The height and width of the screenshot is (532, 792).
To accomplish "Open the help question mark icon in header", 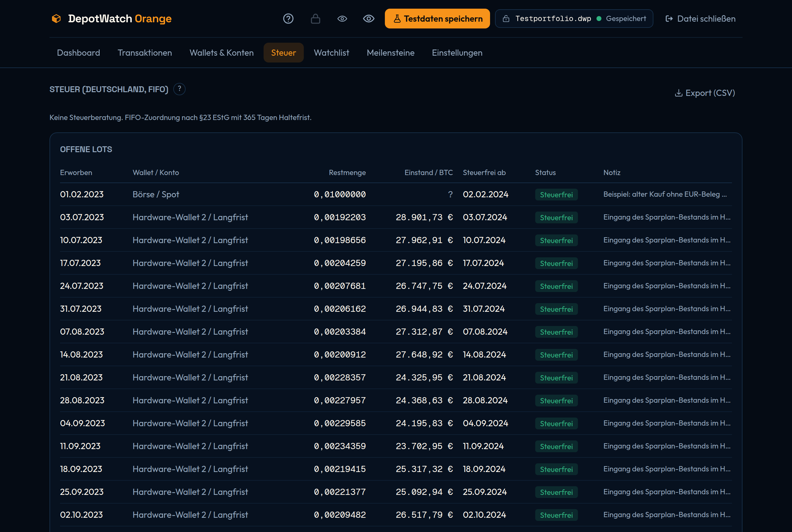I will (288, 19).
